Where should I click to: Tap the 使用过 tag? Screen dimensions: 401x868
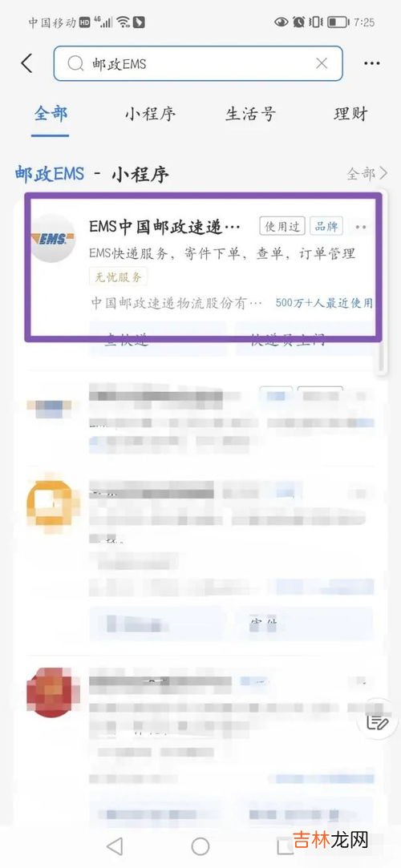pyautogui.click(x=282, y=226)
